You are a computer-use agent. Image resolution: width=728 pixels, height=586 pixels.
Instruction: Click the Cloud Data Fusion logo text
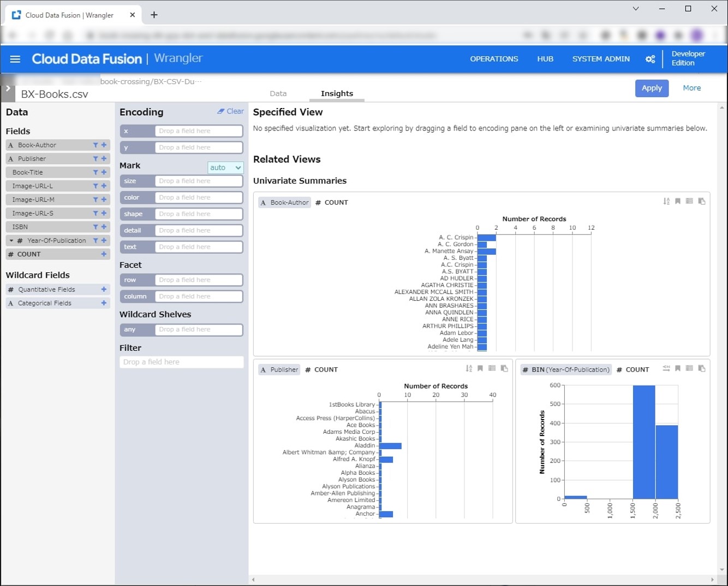[87, 59]
